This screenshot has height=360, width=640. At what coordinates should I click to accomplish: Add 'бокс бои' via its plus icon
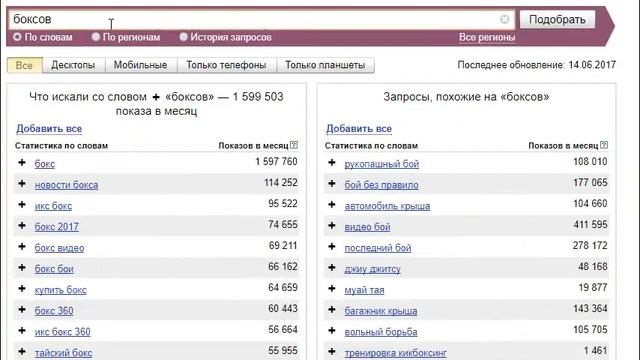[22, 268]
